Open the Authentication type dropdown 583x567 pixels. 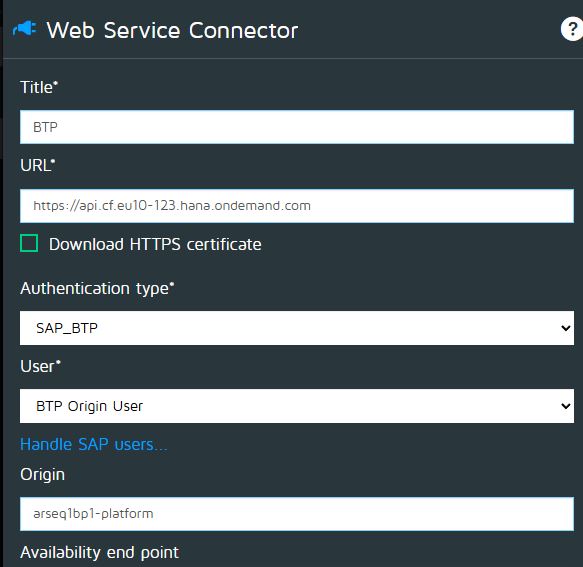(297, 328)
